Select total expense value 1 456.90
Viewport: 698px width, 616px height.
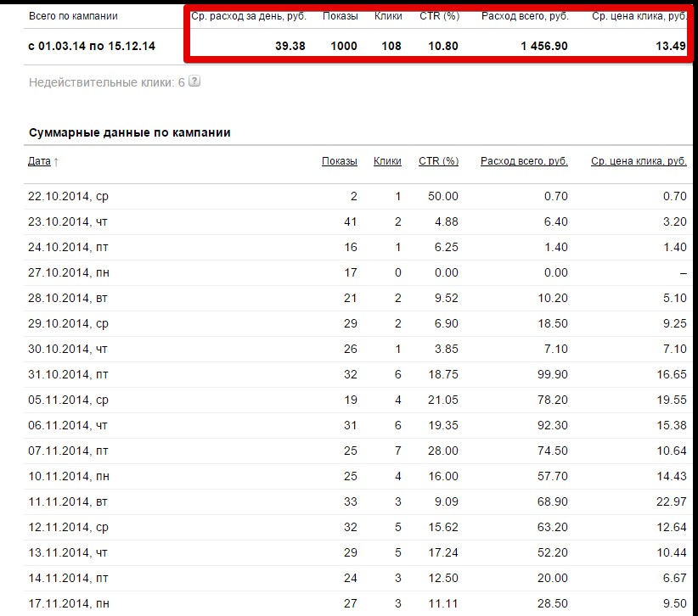tap(544, 47)
